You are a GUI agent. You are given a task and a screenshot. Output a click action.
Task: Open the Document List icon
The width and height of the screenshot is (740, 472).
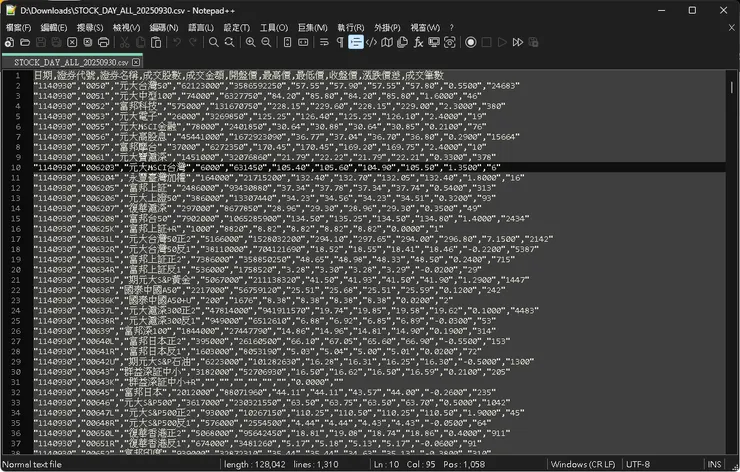[x=403, y=42]
